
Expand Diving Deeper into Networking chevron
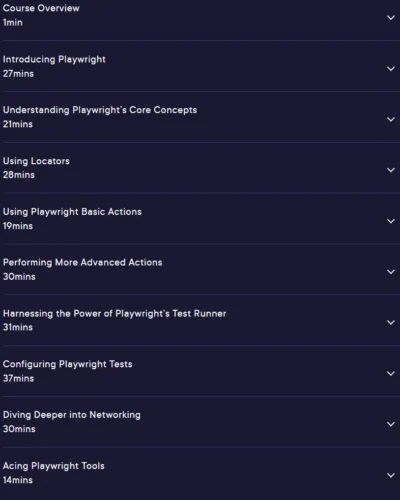click(x=391, y=424)
